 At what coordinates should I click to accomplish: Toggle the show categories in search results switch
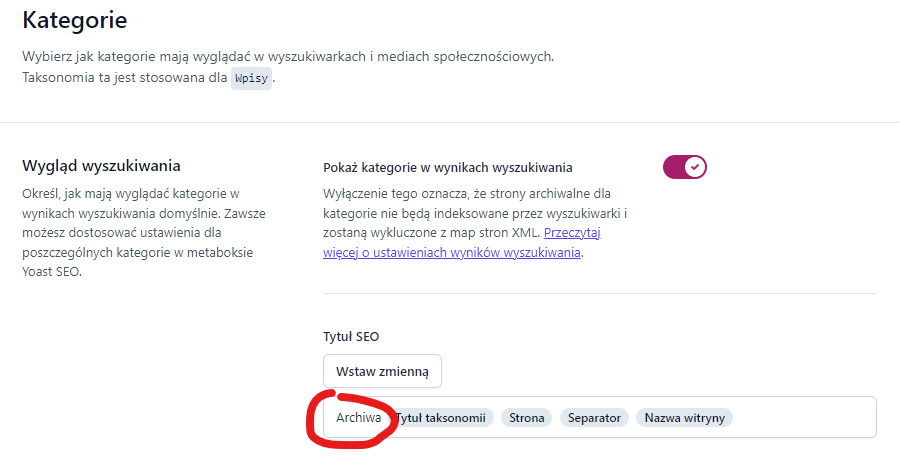point(685,167)
